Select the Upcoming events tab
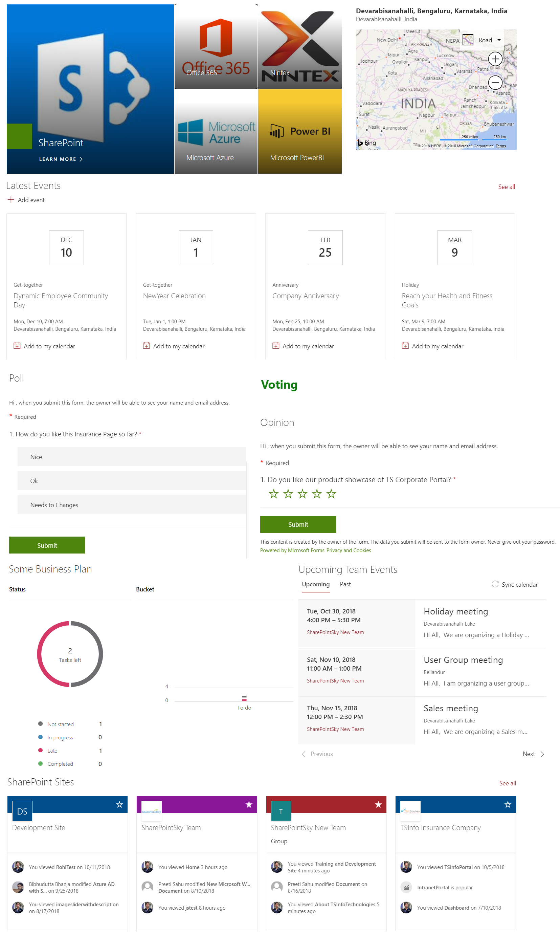This screenshot has width=560, height=932. click(315, 584)
